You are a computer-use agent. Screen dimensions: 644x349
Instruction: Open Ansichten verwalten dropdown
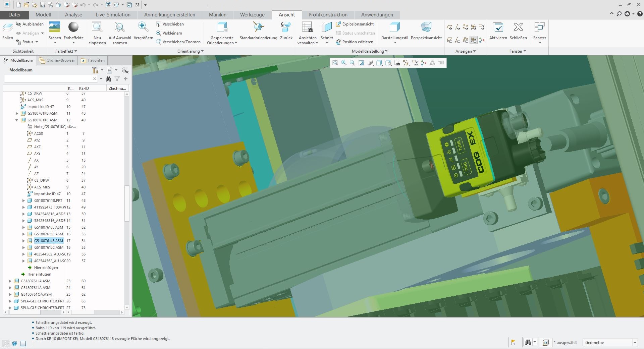pos(308,40)
